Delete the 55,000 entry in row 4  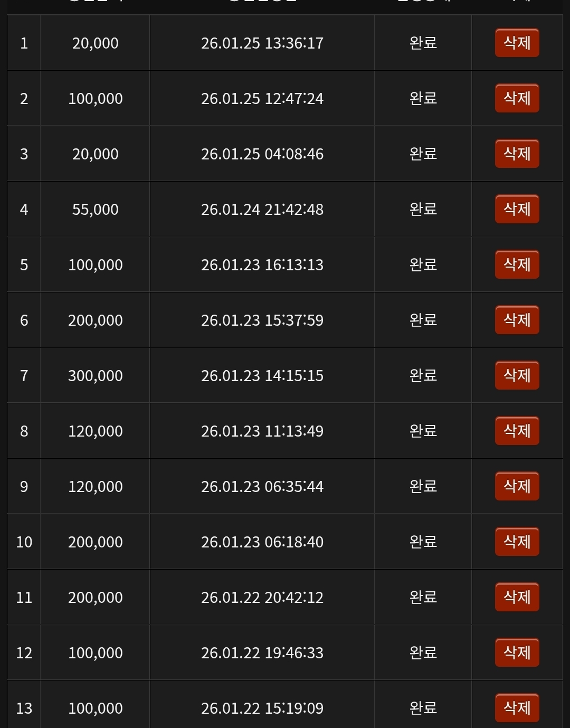pyautogui.click(x=517, y=209)
